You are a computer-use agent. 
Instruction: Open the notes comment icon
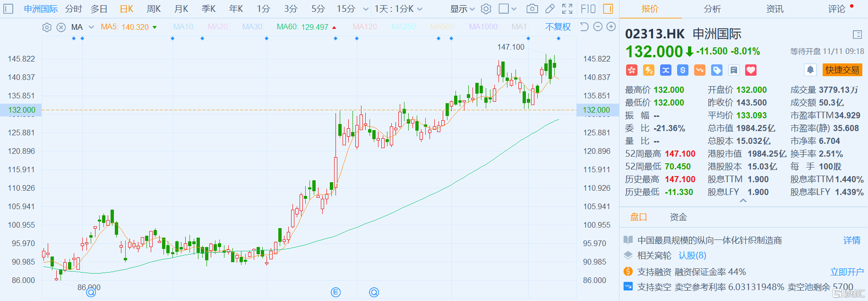[734, 70]
